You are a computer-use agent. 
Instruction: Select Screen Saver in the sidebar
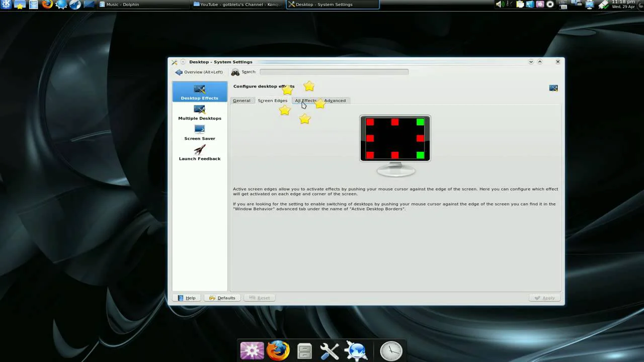(x=200, y=133)
